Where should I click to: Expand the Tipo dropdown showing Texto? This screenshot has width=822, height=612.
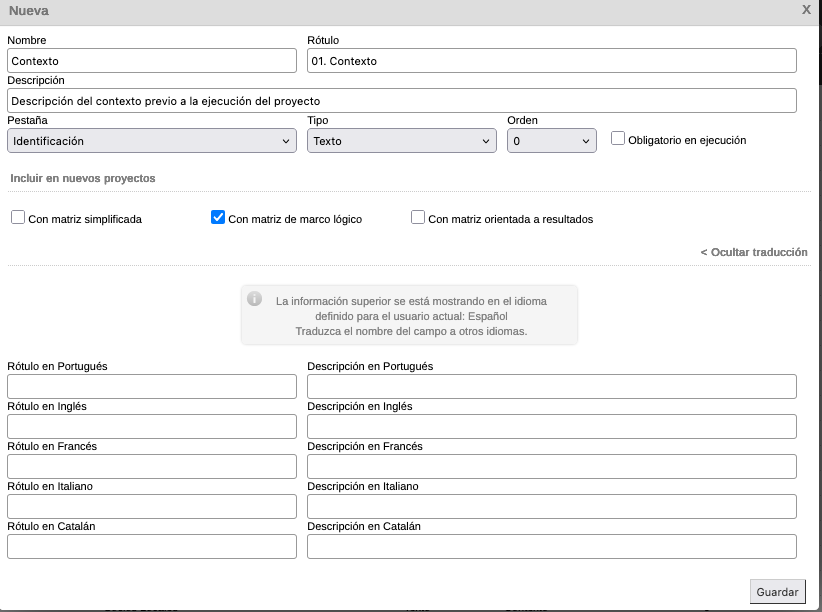(401, 141)
